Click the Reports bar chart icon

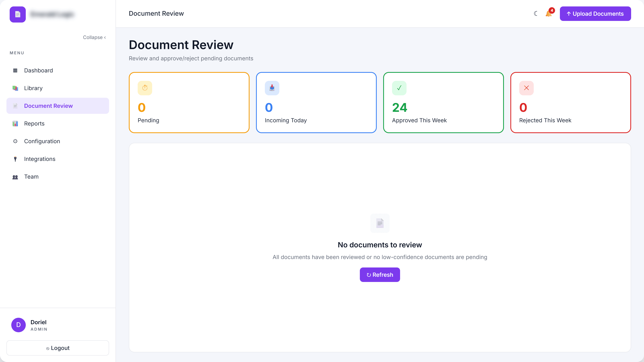coord(15,124)
